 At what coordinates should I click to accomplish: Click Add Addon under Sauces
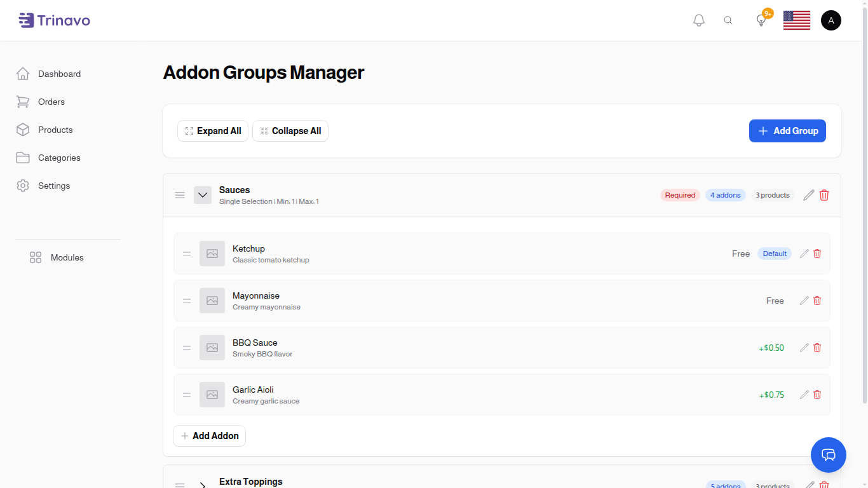click(x=209, y=436)
